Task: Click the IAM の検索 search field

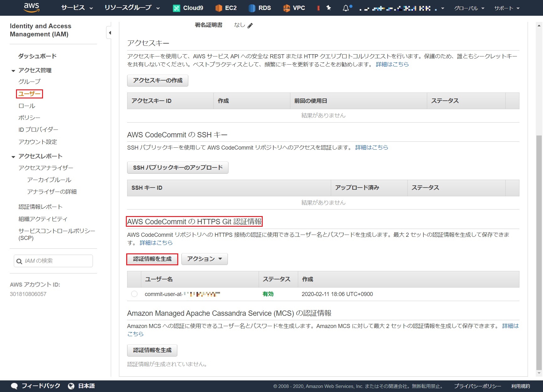Action: 56,261
